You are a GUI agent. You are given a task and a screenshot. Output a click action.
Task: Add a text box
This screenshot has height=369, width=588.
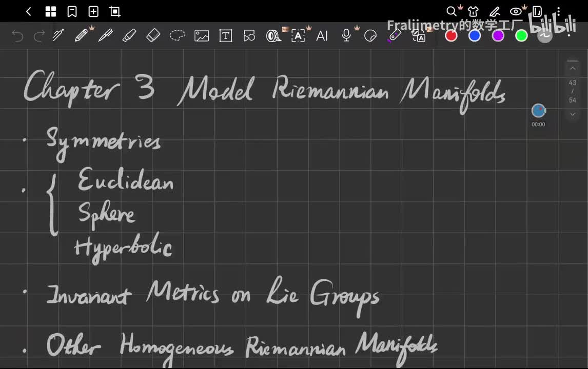[225, 36]
